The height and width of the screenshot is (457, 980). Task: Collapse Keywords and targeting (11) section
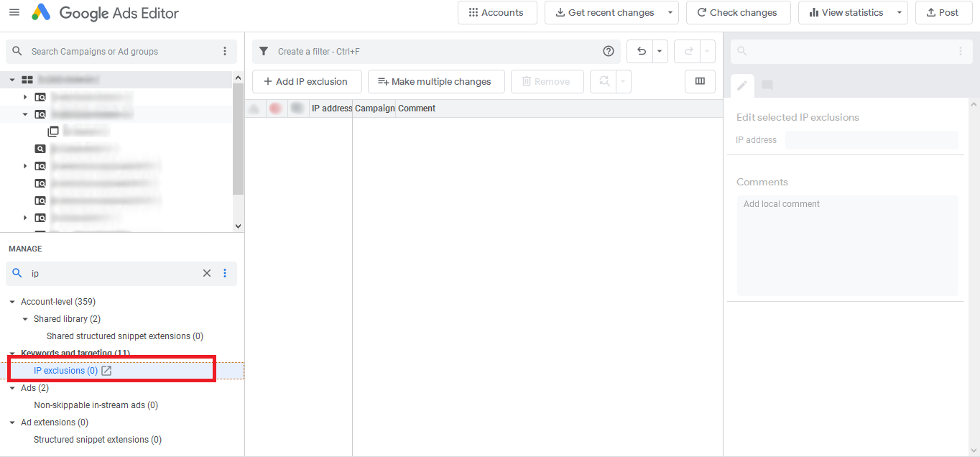point(12,354)
